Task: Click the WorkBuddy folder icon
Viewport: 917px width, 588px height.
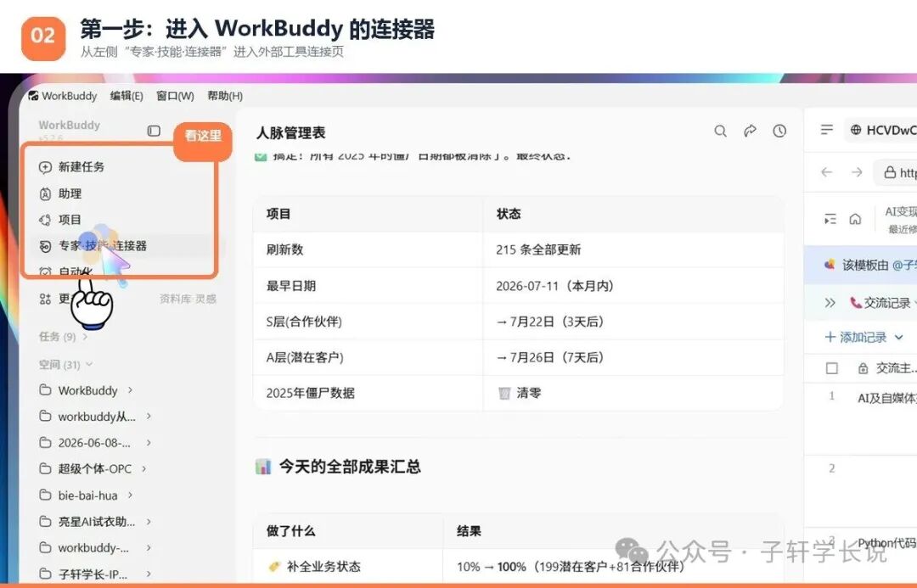Action: click(x=45, y=389)
